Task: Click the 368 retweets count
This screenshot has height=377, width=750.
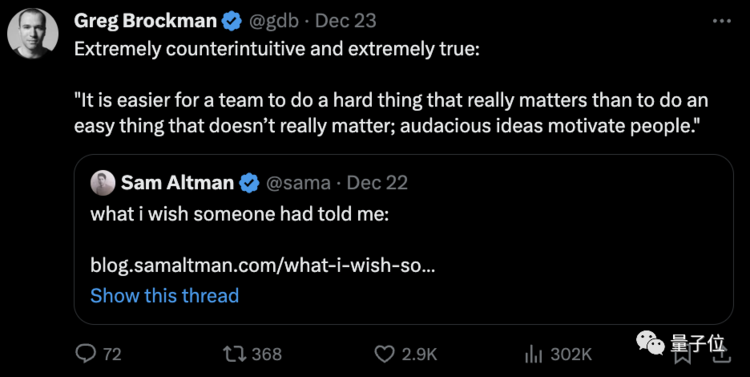Action: (x=267, y=354)
